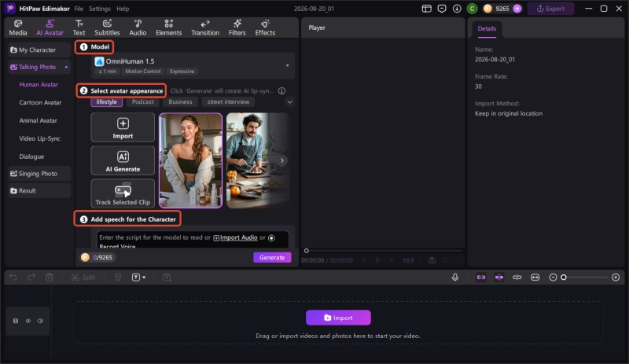Open the Audio panel
The height and width of the screenshot is (364, 629).
click(138, 28)
